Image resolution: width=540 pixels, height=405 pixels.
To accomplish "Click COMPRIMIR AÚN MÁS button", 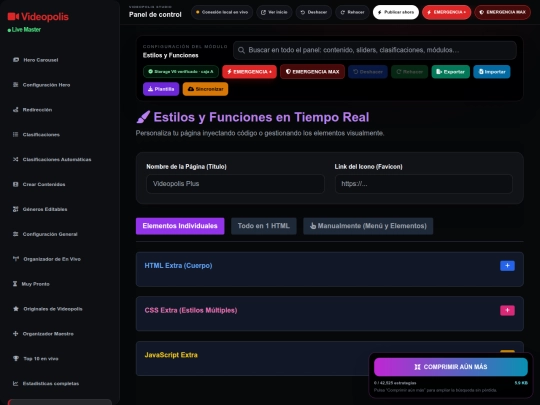I will click(x=451, y=367).
